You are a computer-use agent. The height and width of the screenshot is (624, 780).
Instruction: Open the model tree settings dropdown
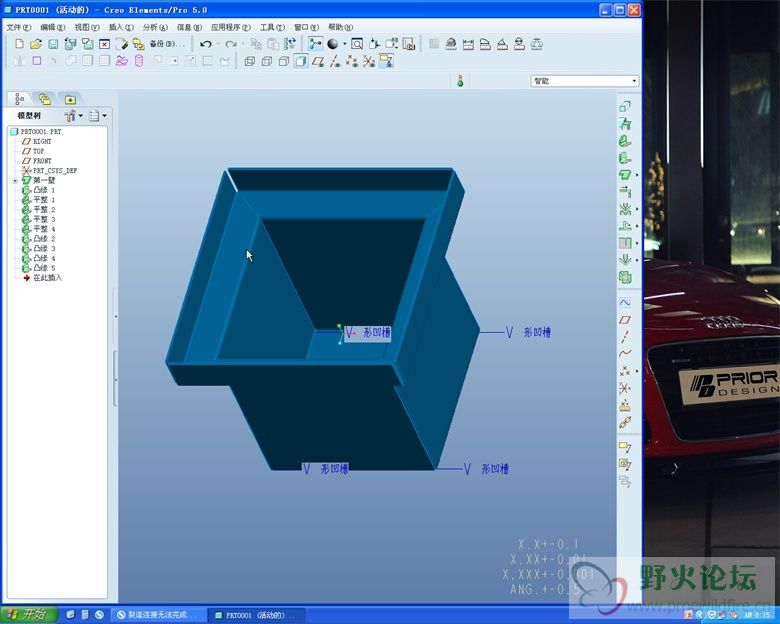98,115
